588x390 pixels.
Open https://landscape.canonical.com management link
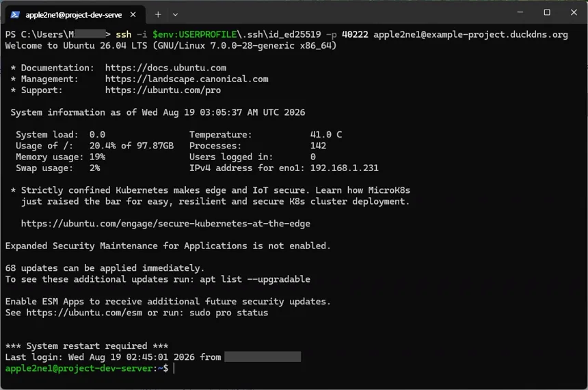tap(187, 79)
